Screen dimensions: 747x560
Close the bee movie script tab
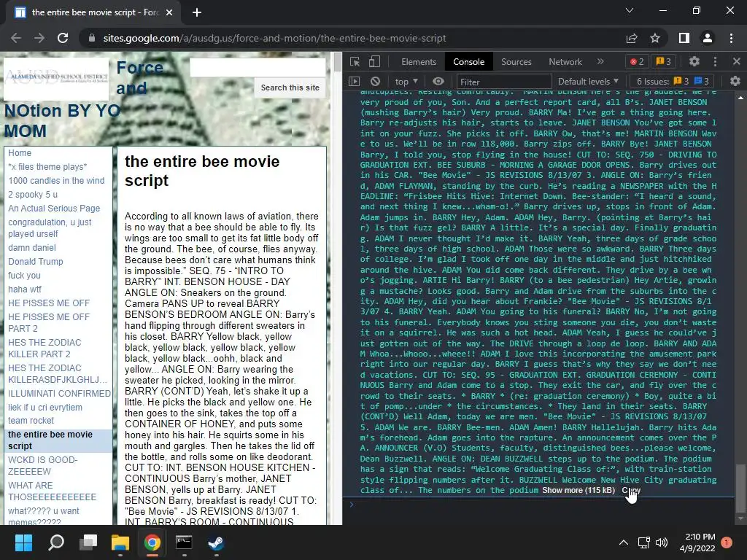pyautogui.click(x=169, y=12)
